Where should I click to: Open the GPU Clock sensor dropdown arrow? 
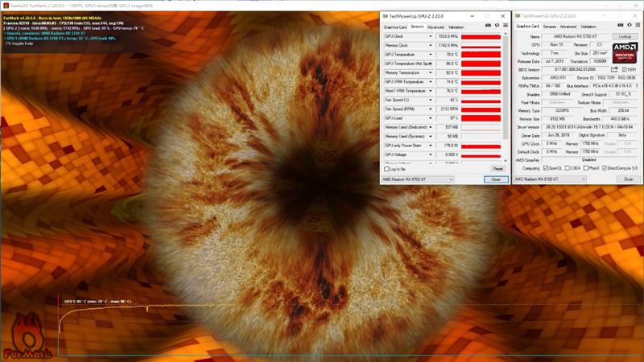pyautogui.click(x=430, y=36)
